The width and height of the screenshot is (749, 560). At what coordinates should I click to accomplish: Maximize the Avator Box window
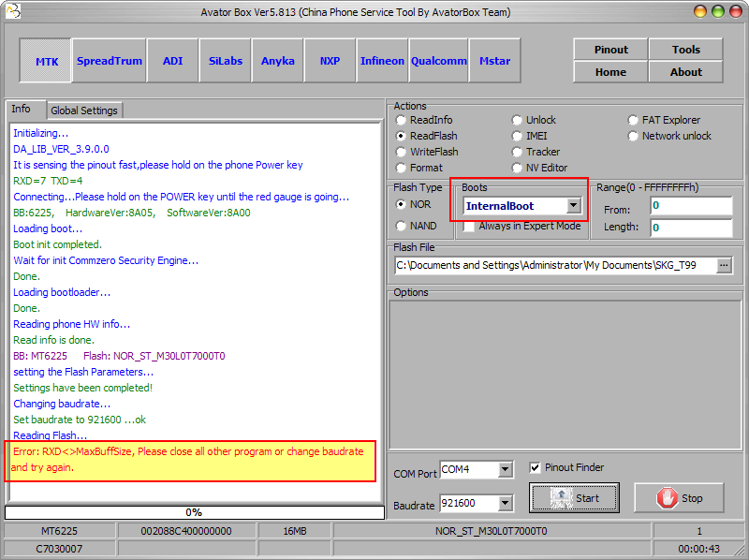718,11
